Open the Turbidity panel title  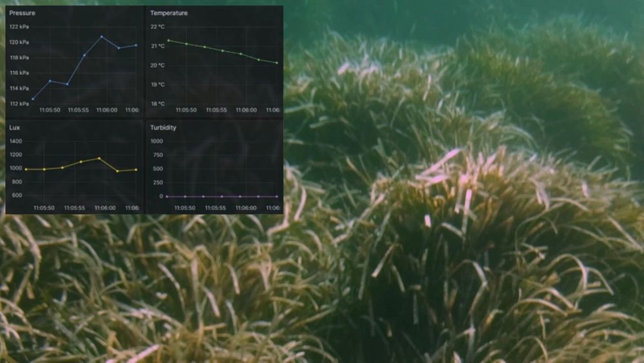coord(163,128)
